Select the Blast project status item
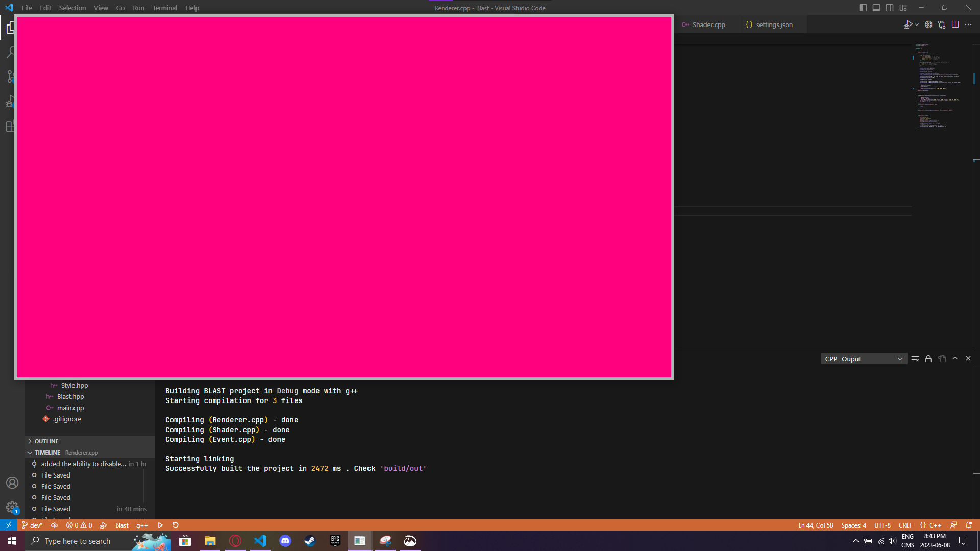Image resolution: width=980 pixels, height=551 pixels. (122, 525)
